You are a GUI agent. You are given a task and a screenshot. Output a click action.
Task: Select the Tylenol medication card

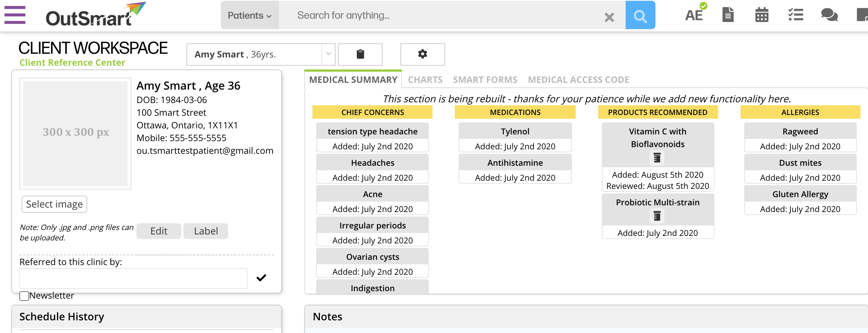click(x=515, y=137)
